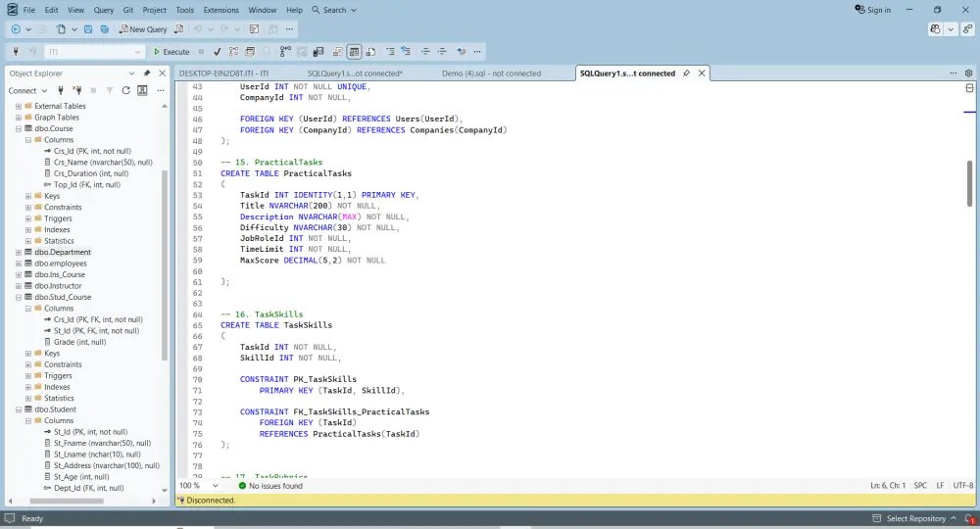Image resolution: width=980 pixels, height=529 pixels.
Task: Click the Copilot icon at top right
Action: (x=935, y=28)
